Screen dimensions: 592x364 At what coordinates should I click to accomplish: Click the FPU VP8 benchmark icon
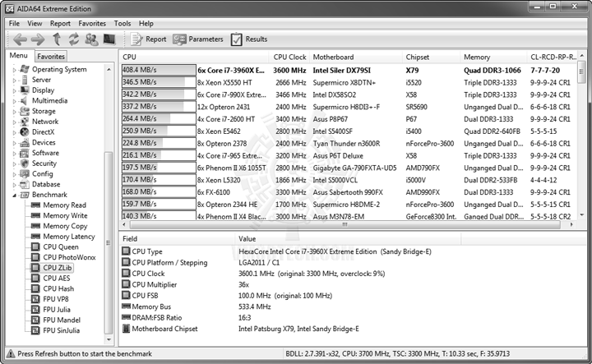tap(35, 299)
